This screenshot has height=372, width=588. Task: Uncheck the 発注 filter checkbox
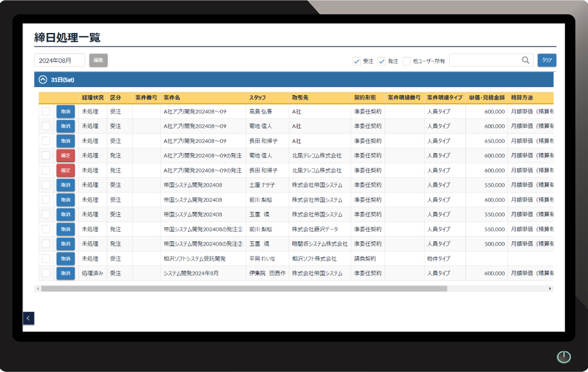point(381,61)
